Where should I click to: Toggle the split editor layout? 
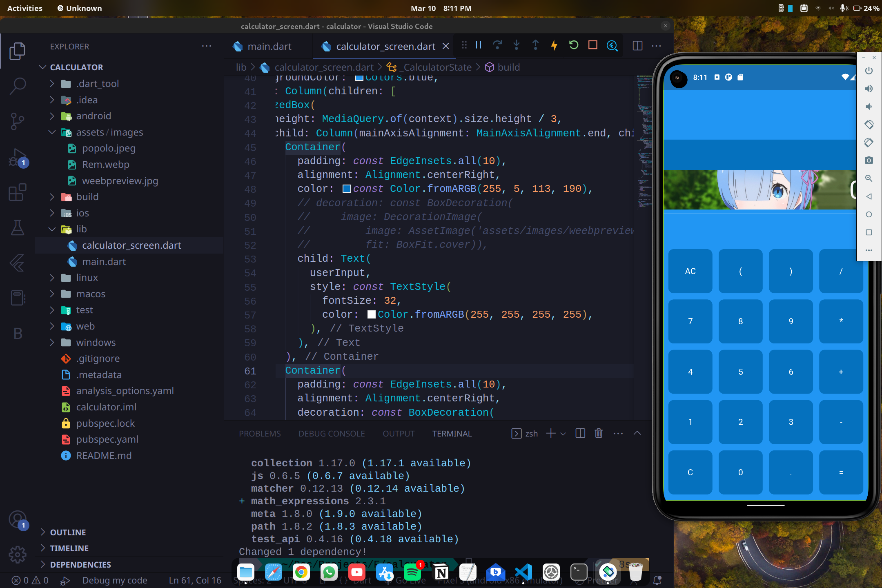(637, 45)
